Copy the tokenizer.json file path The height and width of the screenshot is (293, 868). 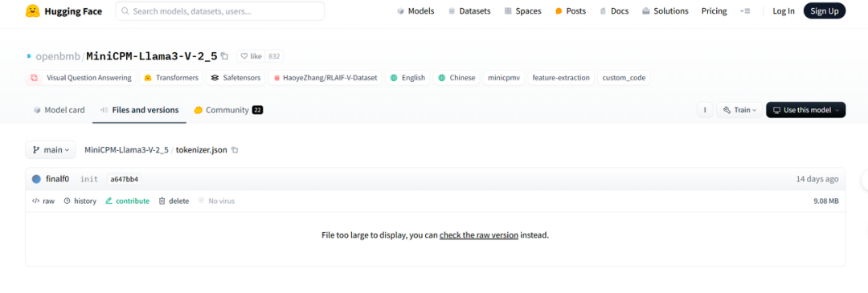pyautogui.click(x=235, y=150)
